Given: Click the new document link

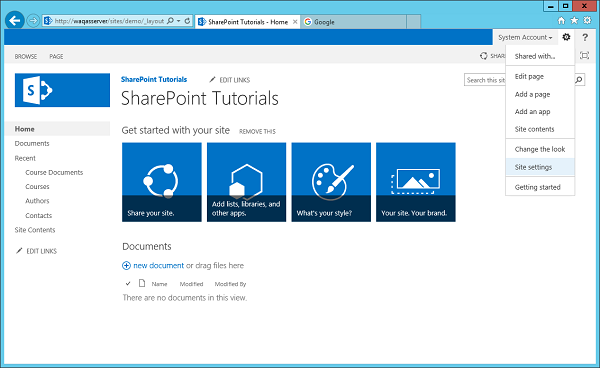Looking at the screenshot, I should 158,265.
